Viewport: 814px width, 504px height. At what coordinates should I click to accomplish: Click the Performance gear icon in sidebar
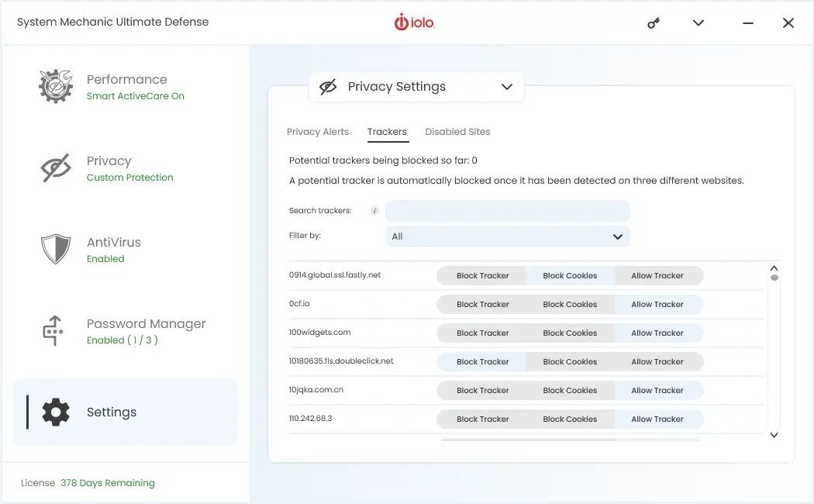point(56,87)
